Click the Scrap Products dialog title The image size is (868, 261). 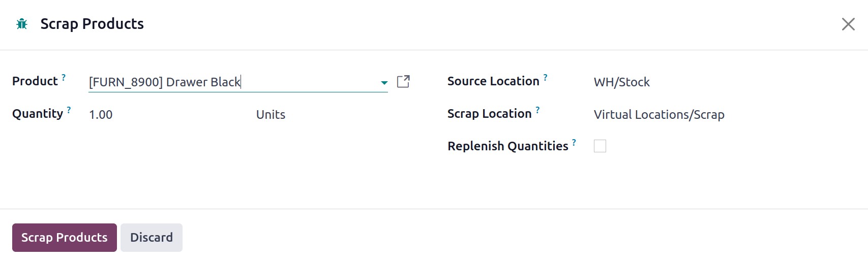[92, 24]
